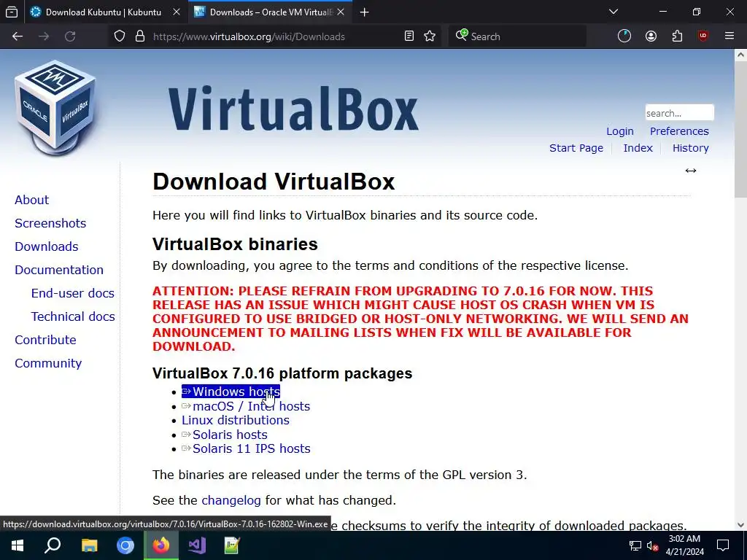
Task: Open the Downloads sidebar link
Action: coord(47,246)
